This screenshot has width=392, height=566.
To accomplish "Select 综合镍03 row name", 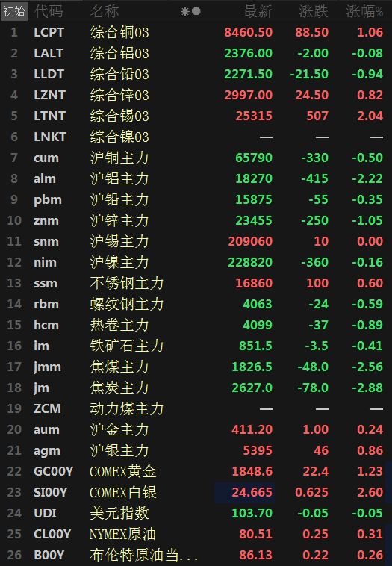I will click(119, 137).
